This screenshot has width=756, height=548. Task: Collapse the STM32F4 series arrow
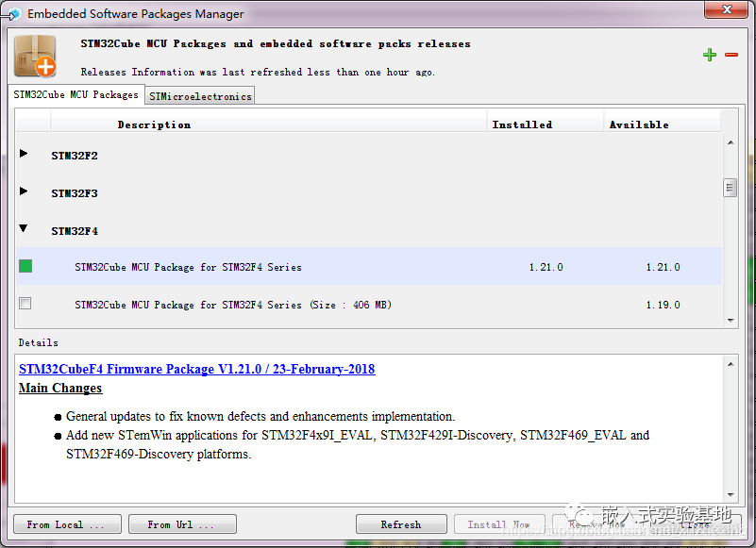pos(24,229)
